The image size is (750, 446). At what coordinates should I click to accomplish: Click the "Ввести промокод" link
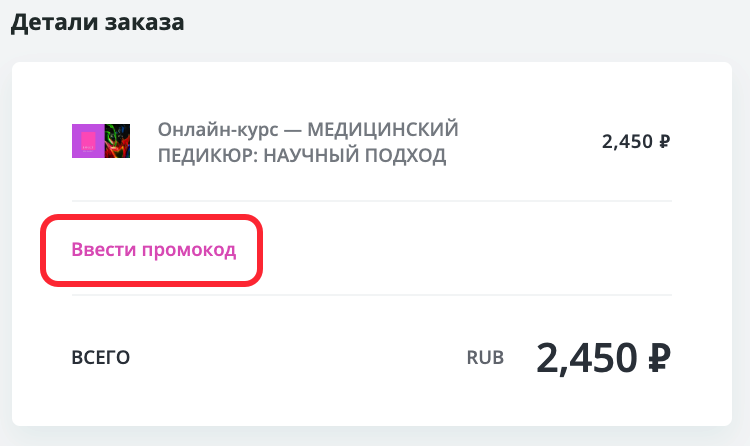154,250
